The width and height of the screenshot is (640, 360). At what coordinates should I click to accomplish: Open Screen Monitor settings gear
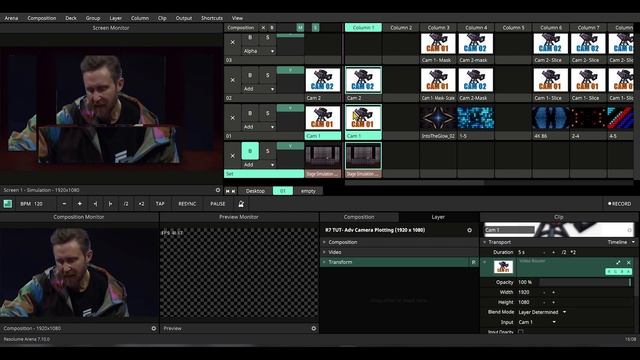click(218, 190)
